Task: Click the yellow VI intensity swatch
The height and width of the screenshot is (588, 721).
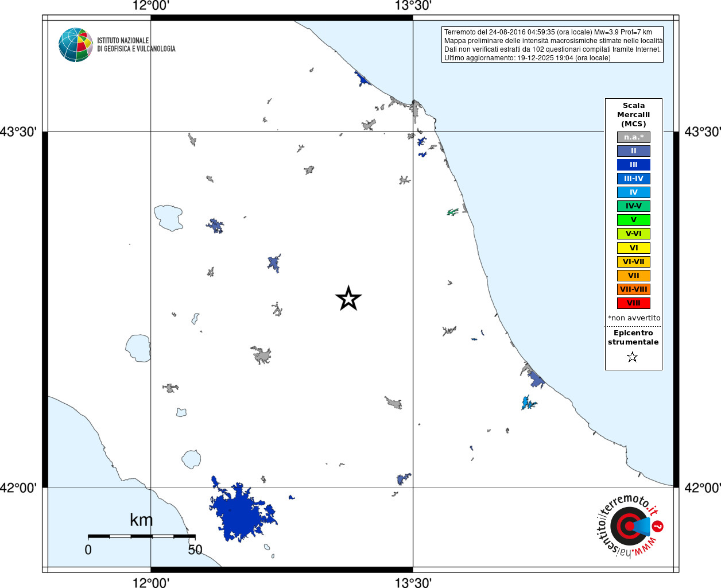Action: point(634,248)
